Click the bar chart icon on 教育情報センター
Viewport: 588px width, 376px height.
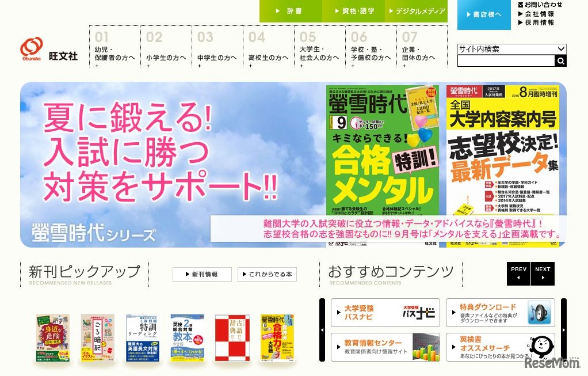[426, 347]
